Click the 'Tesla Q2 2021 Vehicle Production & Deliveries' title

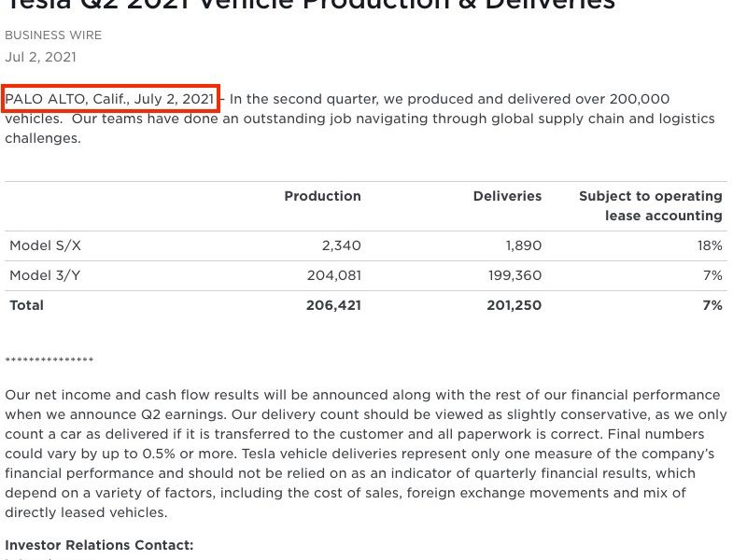[x=310, y=5]
